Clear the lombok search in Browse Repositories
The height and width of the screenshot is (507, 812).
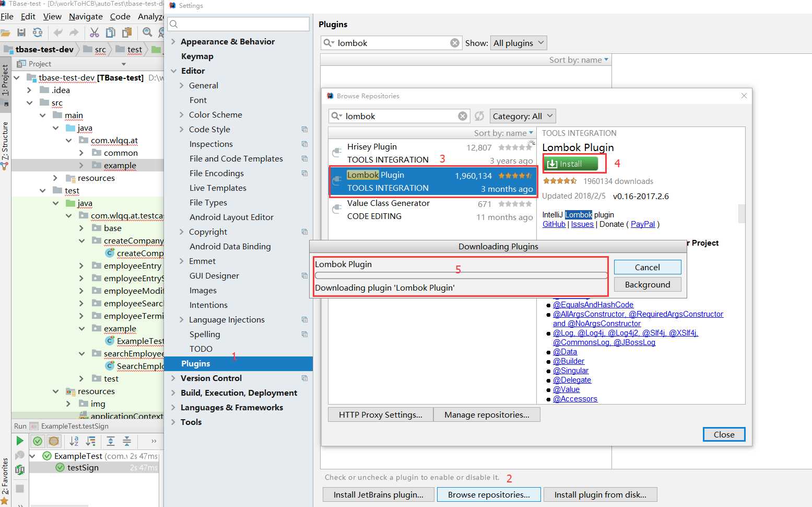(x=463, y=116)
